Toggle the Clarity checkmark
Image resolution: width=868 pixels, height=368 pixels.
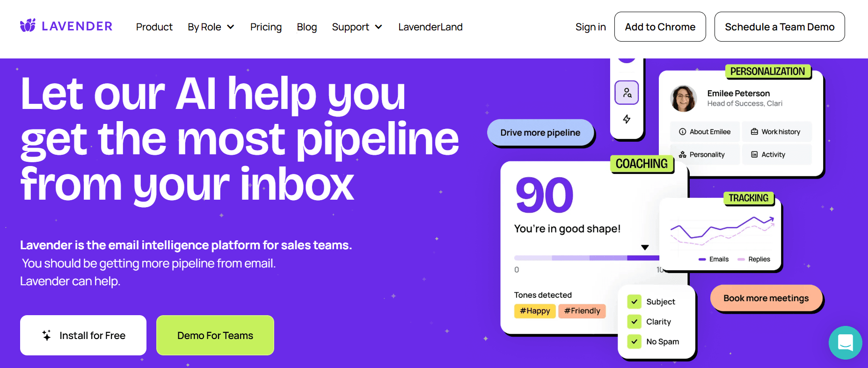tap(635, 322)
